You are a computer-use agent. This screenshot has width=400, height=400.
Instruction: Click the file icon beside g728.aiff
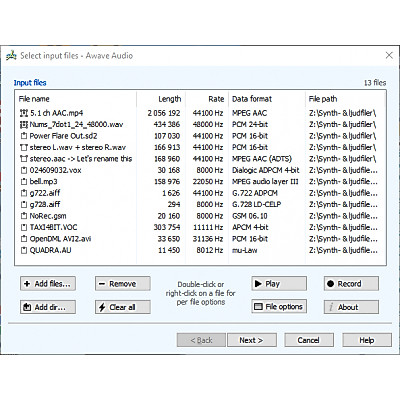pyautogui.click(x=24, y=204)
